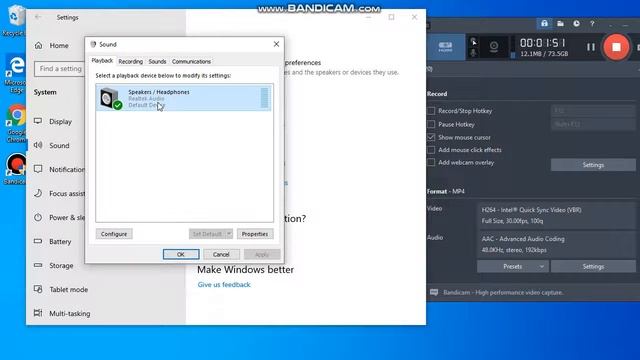Open Sound settings in the sidebar
640x360 pixels.
tap(52, 145)
